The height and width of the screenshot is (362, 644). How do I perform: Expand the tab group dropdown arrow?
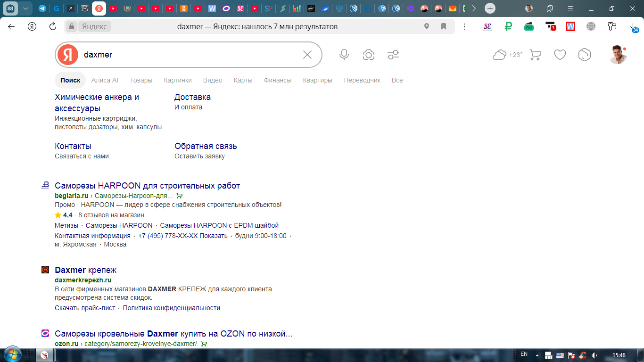[25, 8]
